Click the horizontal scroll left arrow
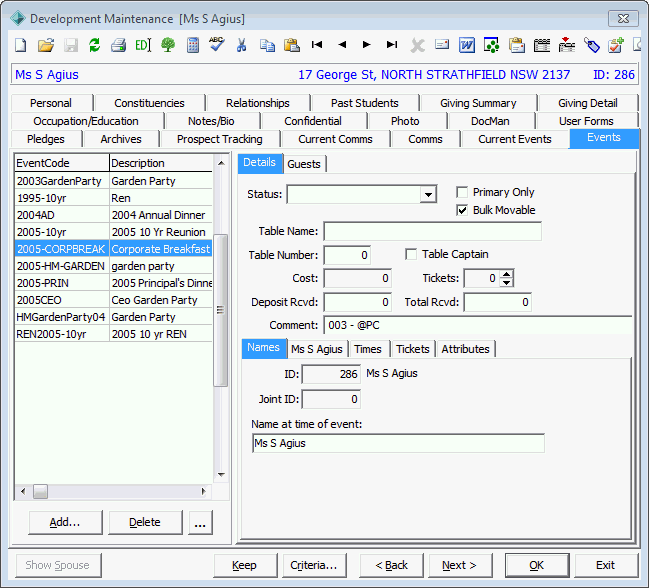The width and height of the screenshot is (649, 588). (23, 492)
